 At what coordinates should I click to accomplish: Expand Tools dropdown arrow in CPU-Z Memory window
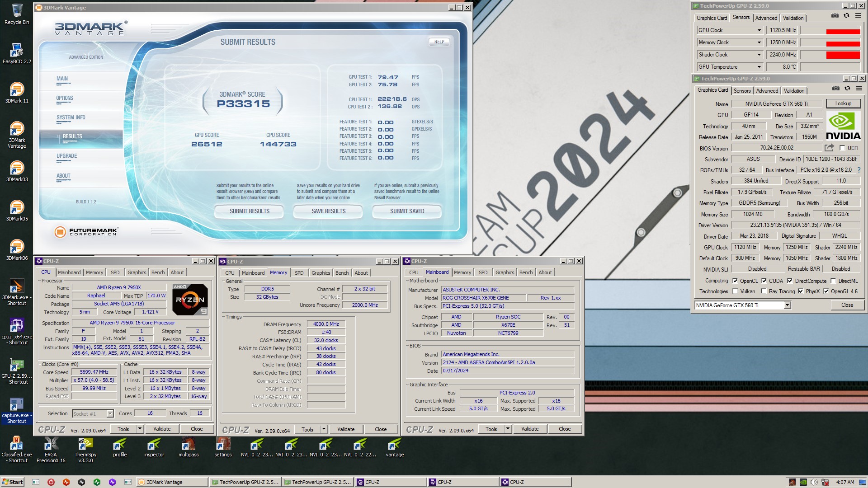click(324, 429)
